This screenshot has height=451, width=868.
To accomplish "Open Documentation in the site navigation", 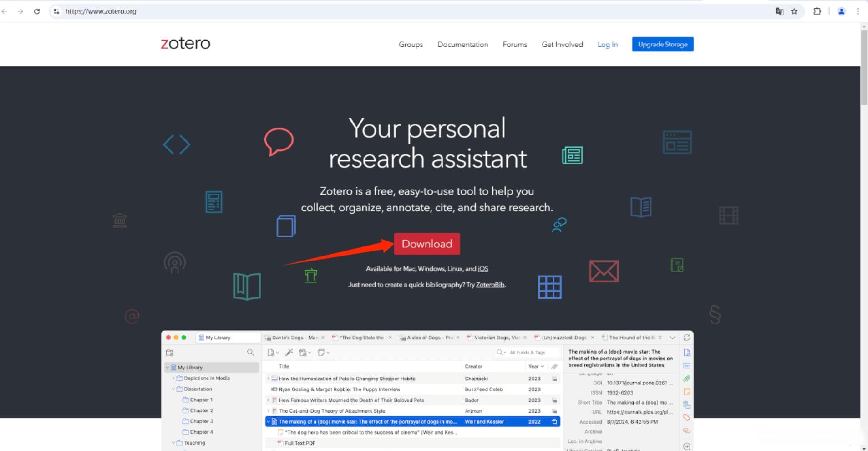I will pyautogui.click(x=462, y=44).
